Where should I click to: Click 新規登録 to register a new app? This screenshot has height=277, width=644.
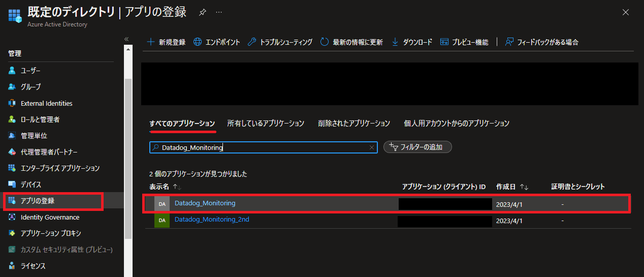point(166,42)
